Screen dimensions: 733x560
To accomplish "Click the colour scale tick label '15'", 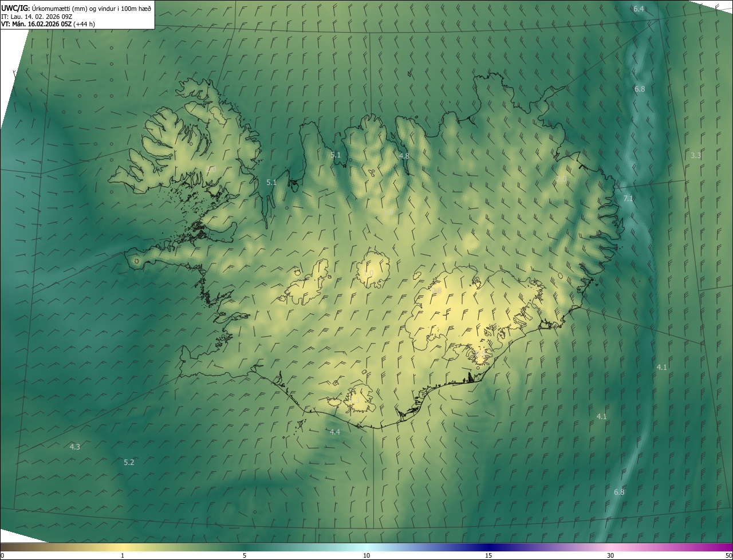I will (x=488, y=556).
